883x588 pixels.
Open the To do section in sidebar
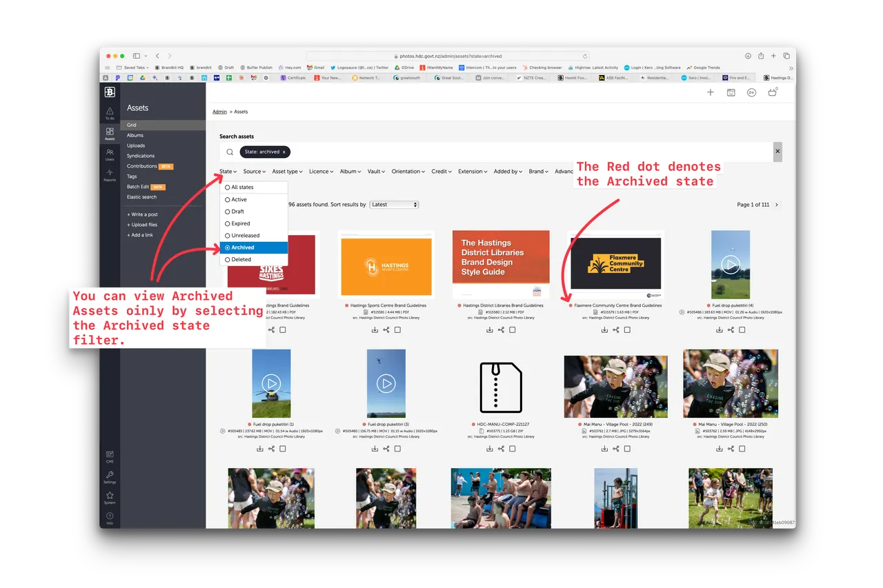coord(110,114)
